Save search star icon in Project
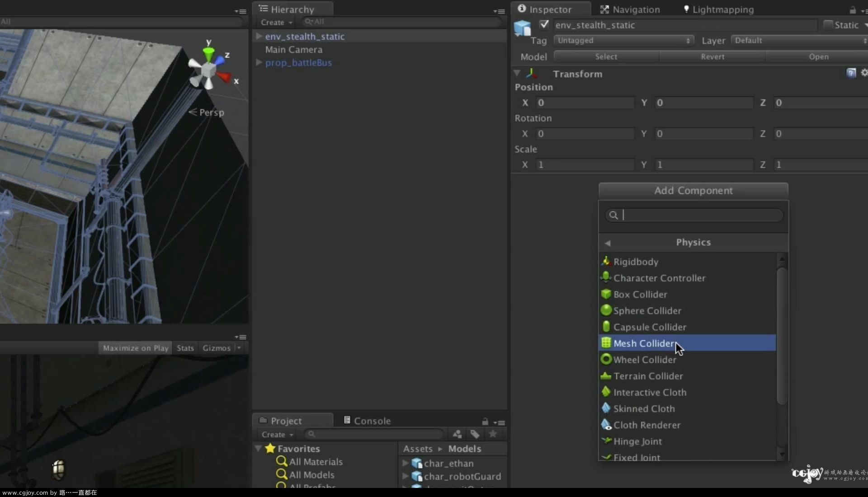Viewport: 868px width, 497px height. [x=493, y=434]
